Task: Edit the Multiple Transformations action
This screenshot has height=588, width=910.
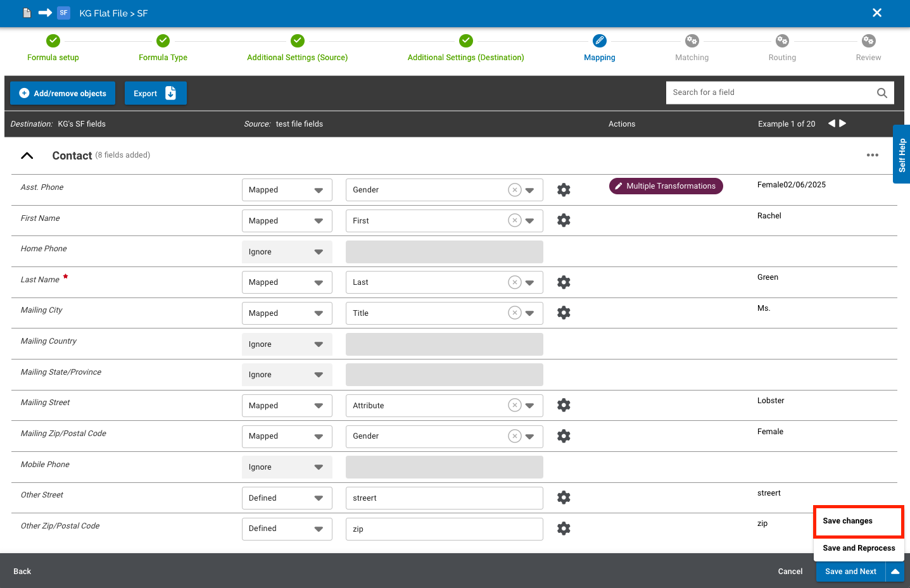Action: pos(666,186)
